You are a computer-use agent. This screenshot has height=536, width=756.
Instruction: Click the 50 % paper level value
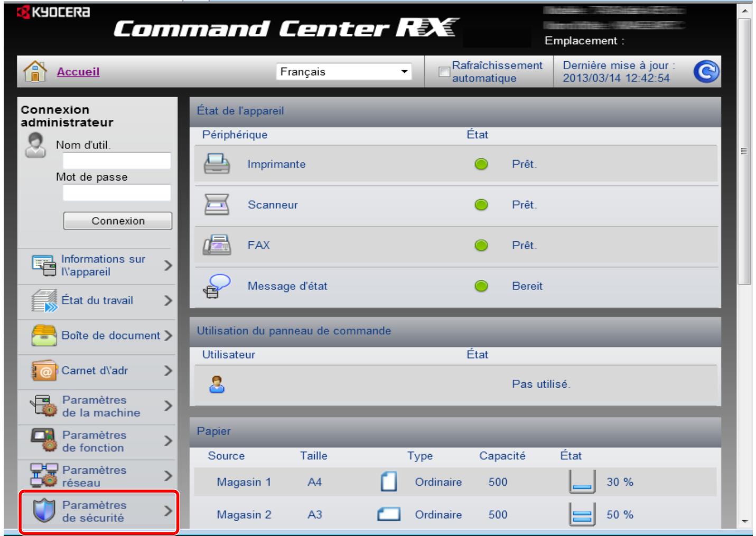point(620,515)
